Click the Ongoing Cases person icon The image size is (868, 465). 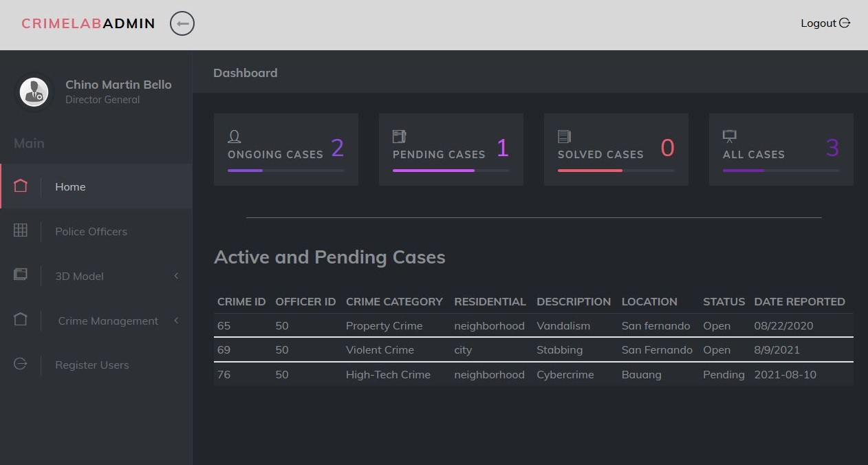(234, 137)
